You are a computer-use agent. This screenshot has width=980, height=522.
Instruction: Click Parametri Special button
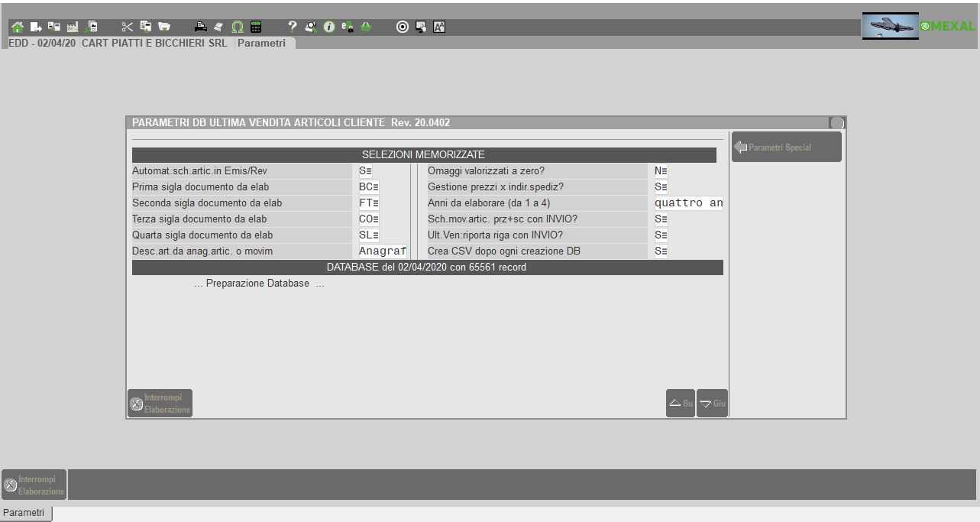(786, 148)
